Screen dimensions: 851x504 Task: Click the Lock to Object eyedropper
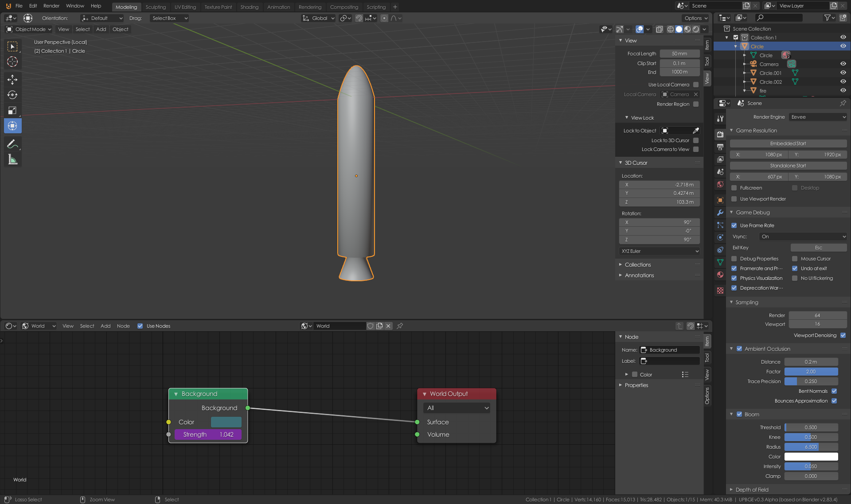pyautogui.click(x=696, y=131)
